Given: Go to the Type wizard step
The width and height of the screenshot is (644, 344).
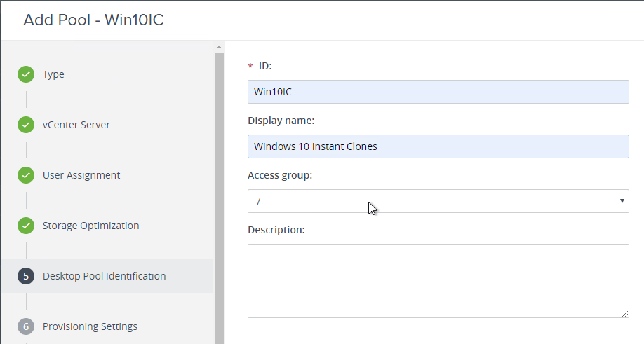Looking at the screenshot, I should pos(53,74).
